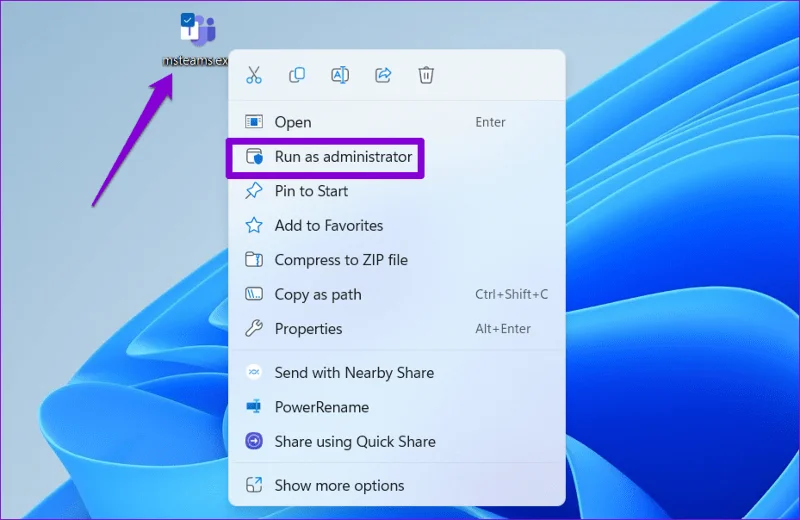Select PowerRename entry

coord(397,407)
